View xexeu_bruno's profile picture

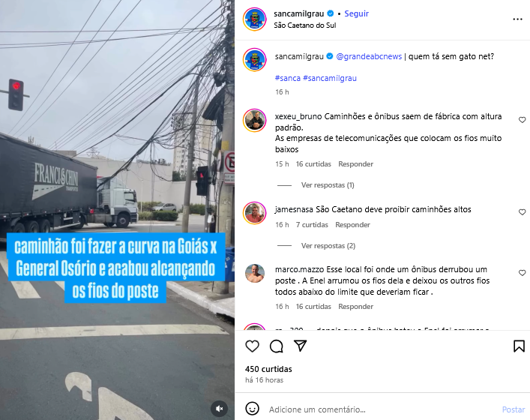pos(255,121)
